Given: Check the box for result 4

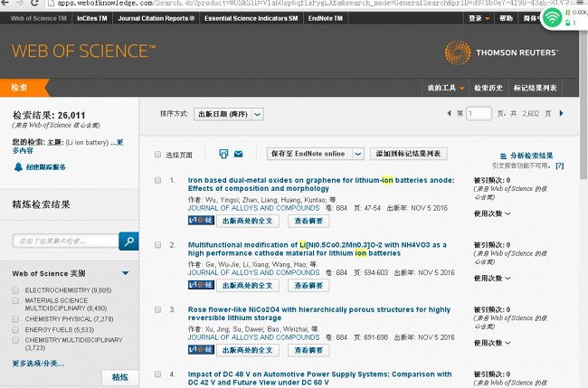Looking at the screenshot, I should (158, 374).
